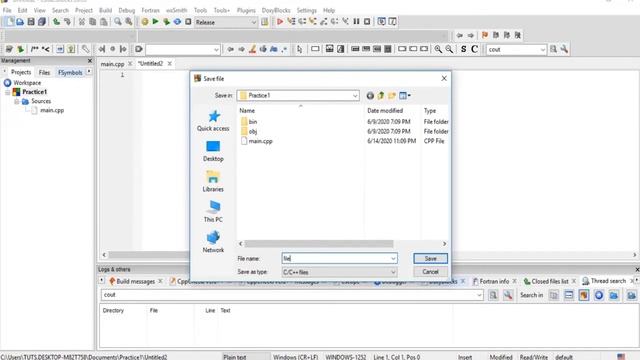Click the Save dialog horizontal scrollbar

click(x=319, y=244)
